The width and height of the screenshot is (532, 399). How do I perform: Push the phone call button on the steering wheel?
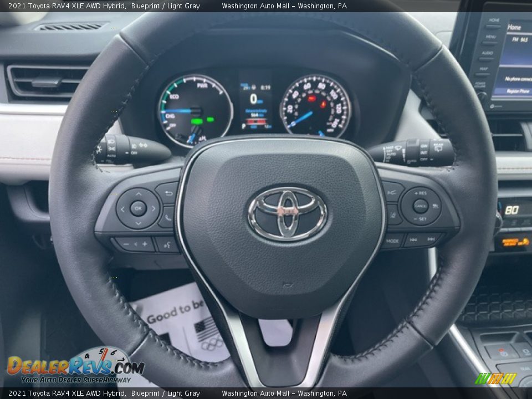tap(167, 217)
